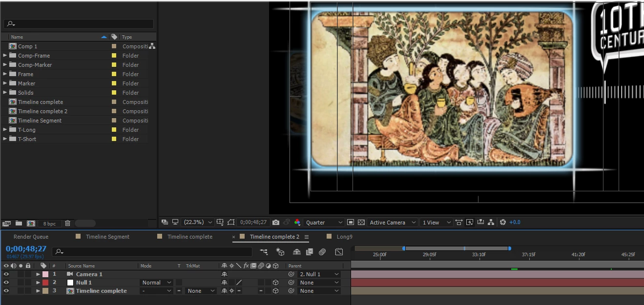Open Camera 1 parent dropdown showing 2. Null 1
This screenshot has height=305, width=644.
[319, 274]
